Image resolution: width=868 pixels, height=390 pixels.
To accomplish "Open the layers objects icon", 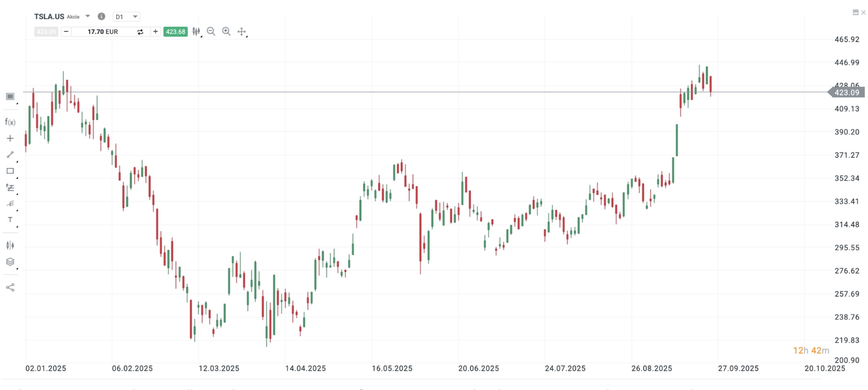I will (10, 262).
